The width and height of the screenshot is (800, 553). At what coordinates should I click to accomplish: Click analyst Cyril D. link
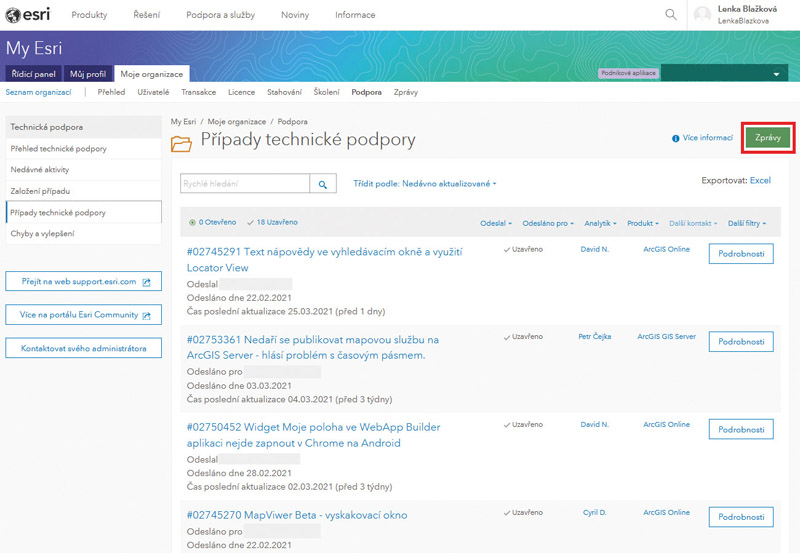point(594,512)
